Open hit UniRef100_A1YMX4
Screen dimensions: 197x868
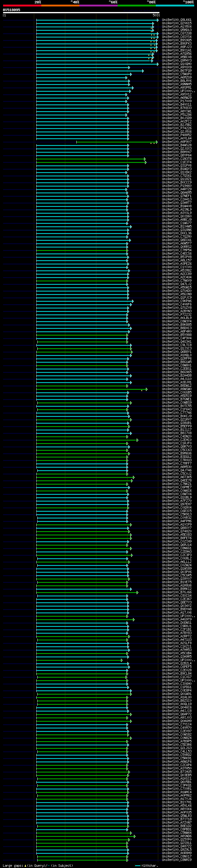click(x=177, y=26)
